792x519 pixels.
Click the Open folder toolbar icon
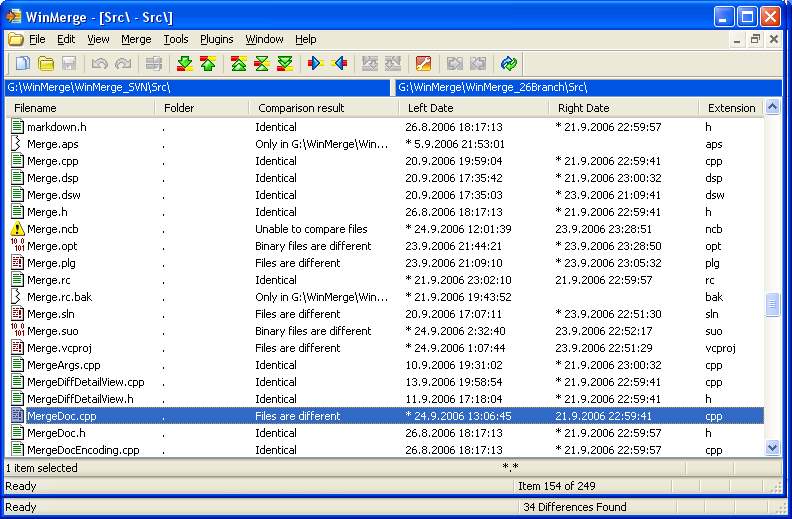pos(46,64)
